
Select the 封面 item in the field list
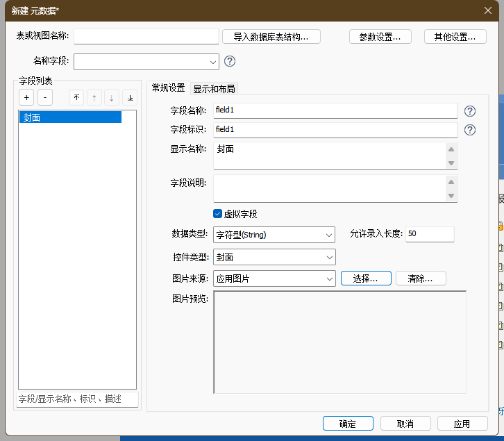70,117
